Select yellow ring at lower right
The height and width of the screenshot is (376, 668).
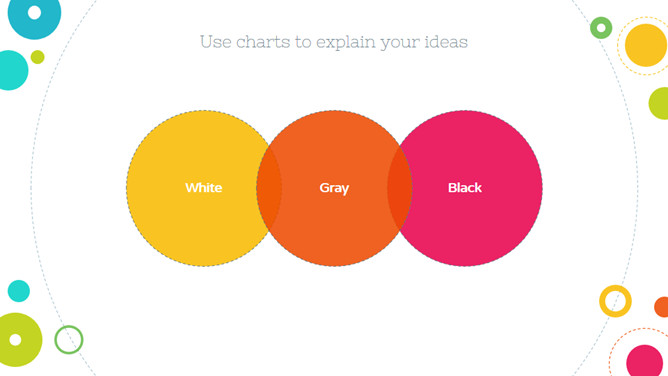[615, 301]
